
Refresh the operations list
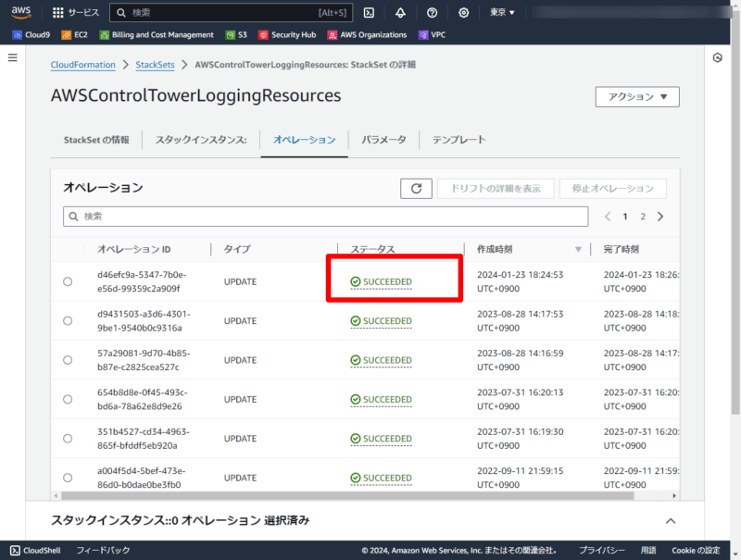tap(416, 188)
